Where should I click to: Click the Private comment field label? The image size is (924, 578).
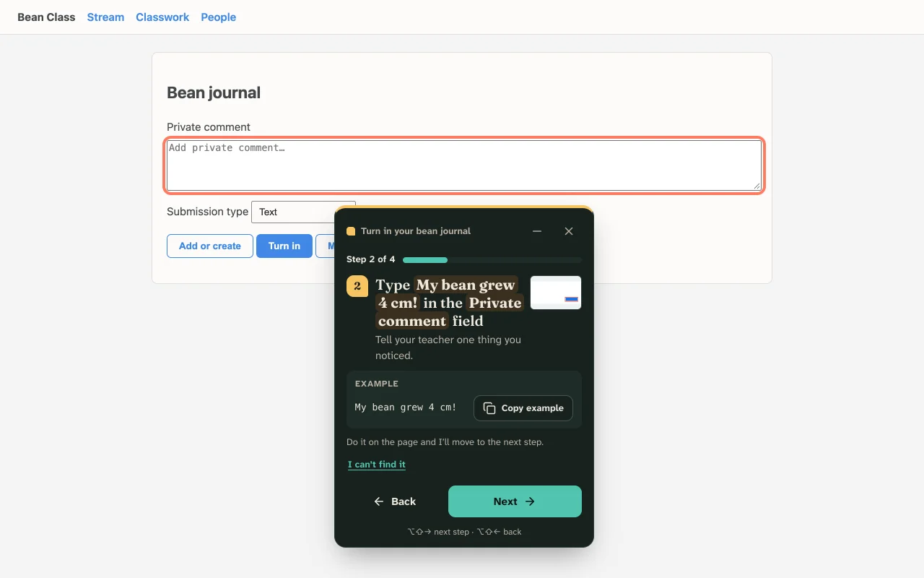[209, 127]
